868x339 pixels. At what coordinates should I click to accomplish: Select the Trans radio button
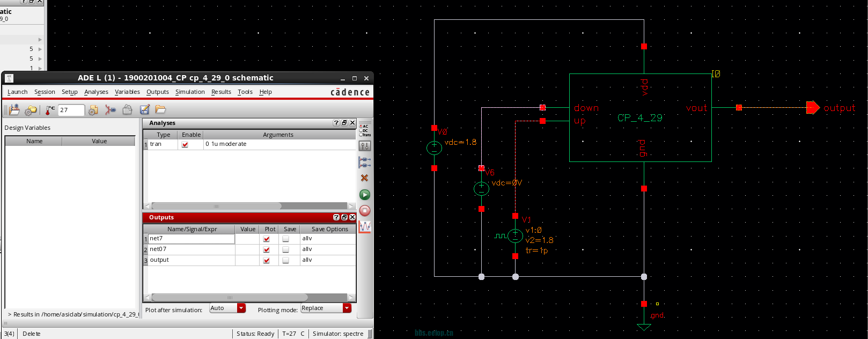[x=361, y=135]
